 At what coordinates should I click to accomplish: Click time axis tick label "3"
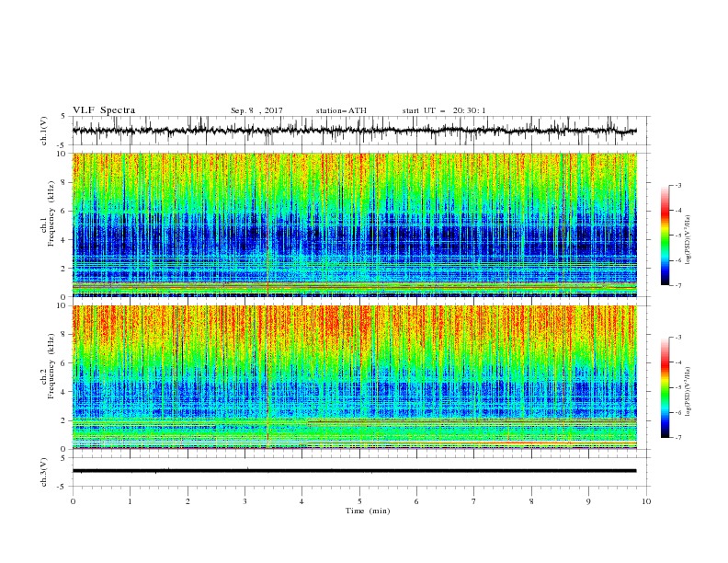point(245,501)
